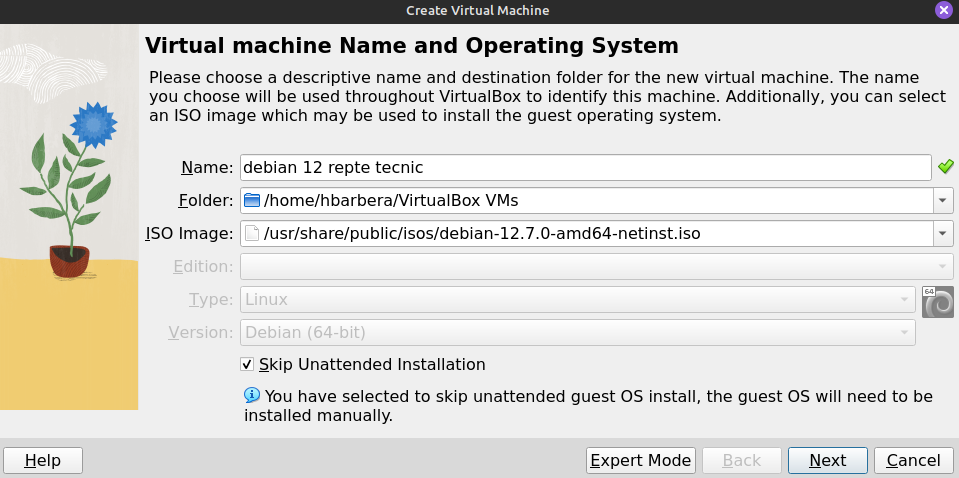The image size is (959, 478).
Task: Click the ISO Image: label
Action: 189,233
